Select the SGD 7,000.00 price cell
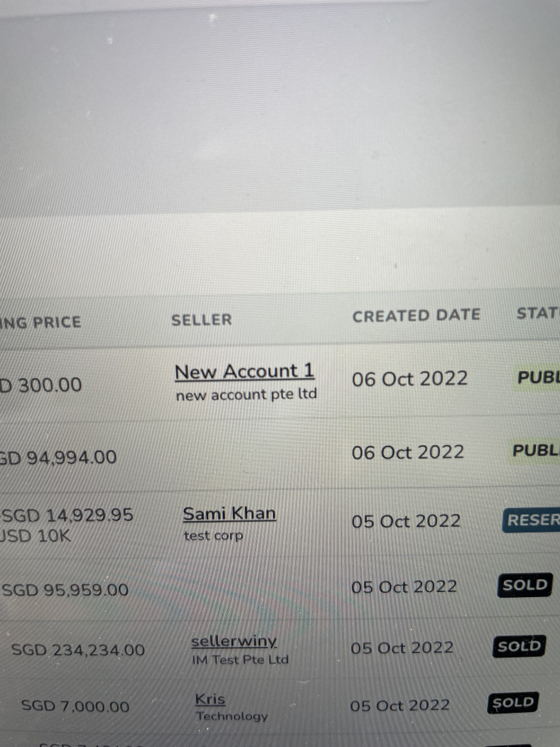Image resolution: width=560 pixels, height=747 pixels. (x=75, y=706)
